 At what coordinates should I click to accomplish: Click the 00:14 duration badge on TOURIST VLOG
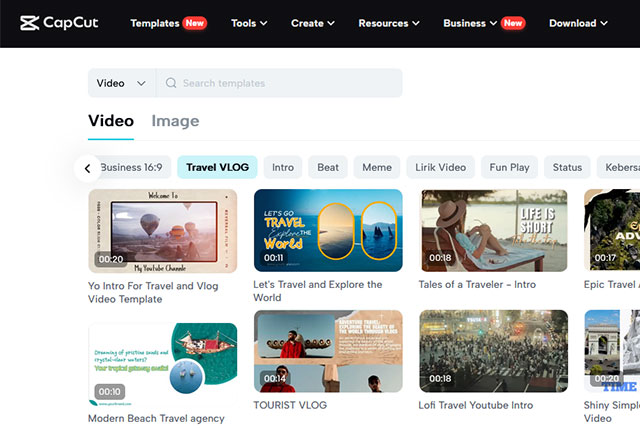275,379
